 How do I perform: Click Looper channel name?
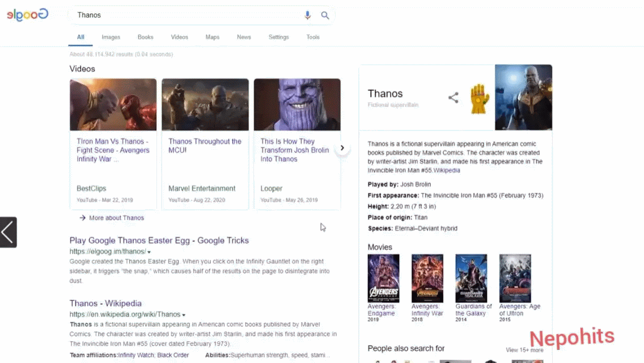(271, 188)
